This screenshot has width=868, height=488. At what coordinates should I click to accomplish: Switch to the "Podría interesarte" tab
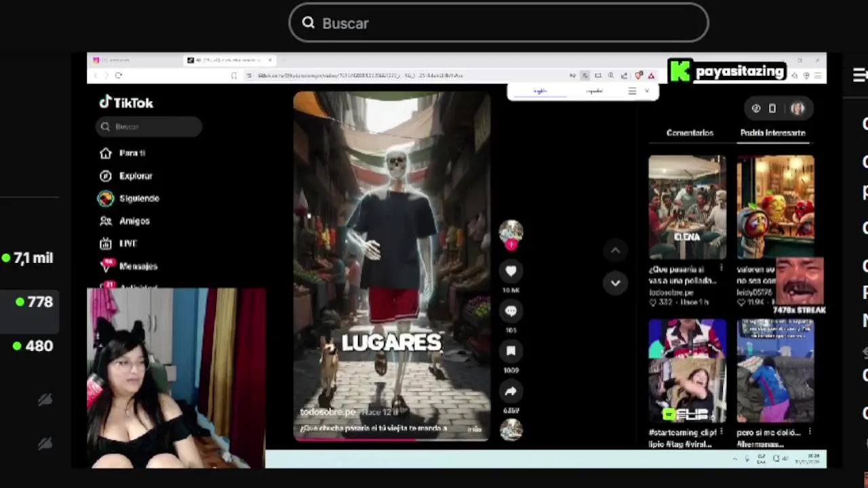point(772,133)
